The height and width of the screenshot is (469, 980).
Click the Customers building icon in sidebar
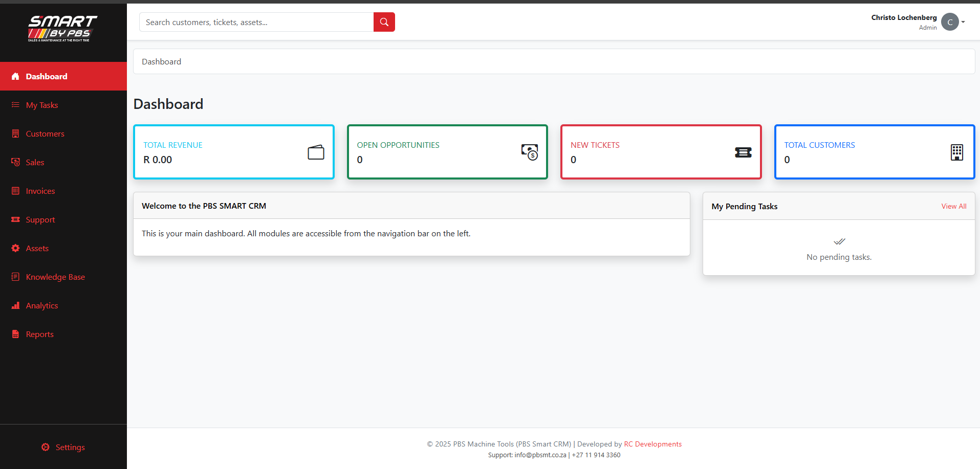coord(15,133)
